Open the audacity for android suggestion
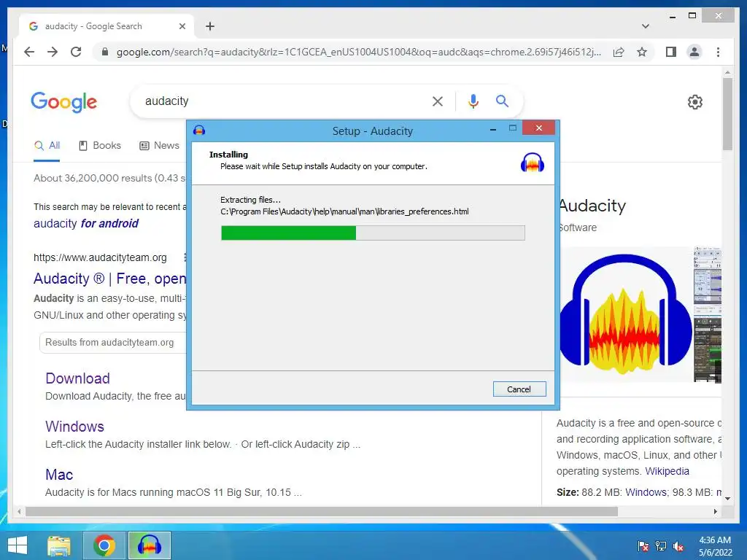The width and height of the screenshot is (747, 560). click(x=86, y=223)
